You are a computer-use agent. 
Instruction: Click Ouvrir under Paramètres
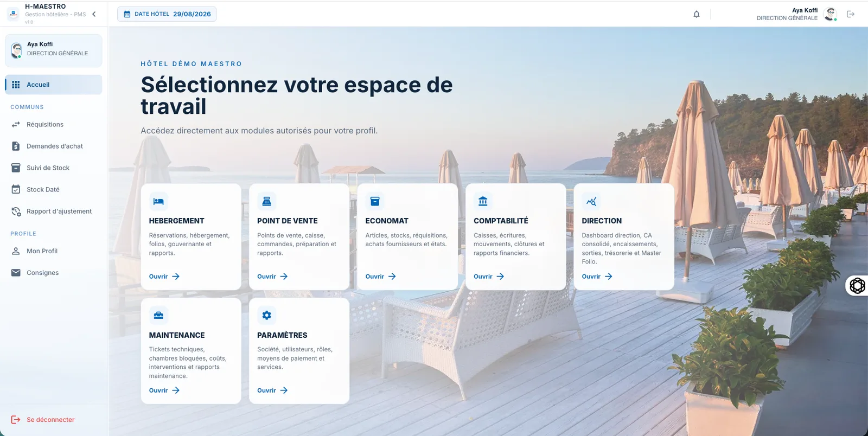pos(272,390)
